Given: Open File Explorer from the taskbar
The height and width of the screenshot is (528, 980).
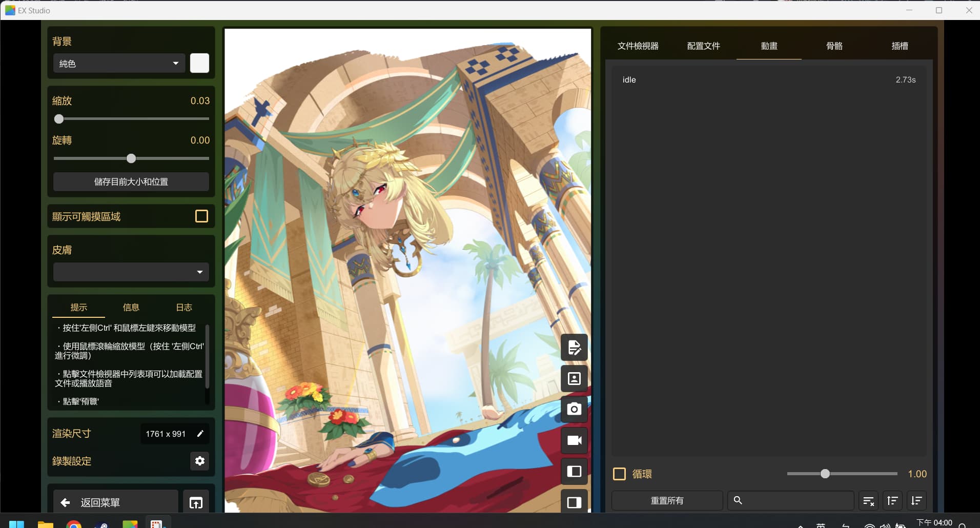Looking at the screenshot, I should (x=46, y=524).
